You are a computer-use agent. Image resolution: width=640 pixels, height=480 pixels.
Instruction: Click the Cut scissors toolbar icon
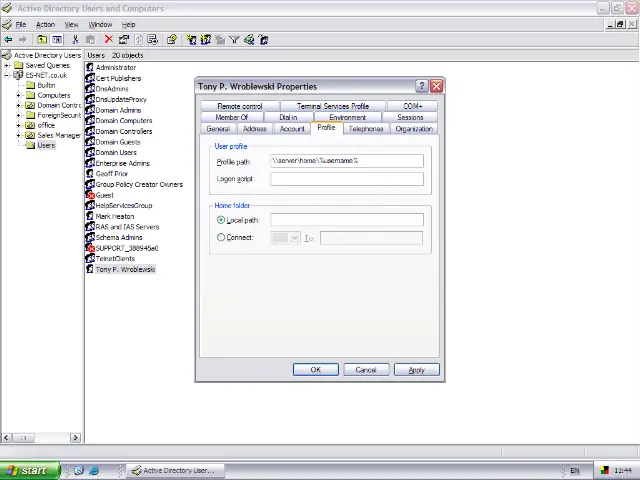[75, 40]
